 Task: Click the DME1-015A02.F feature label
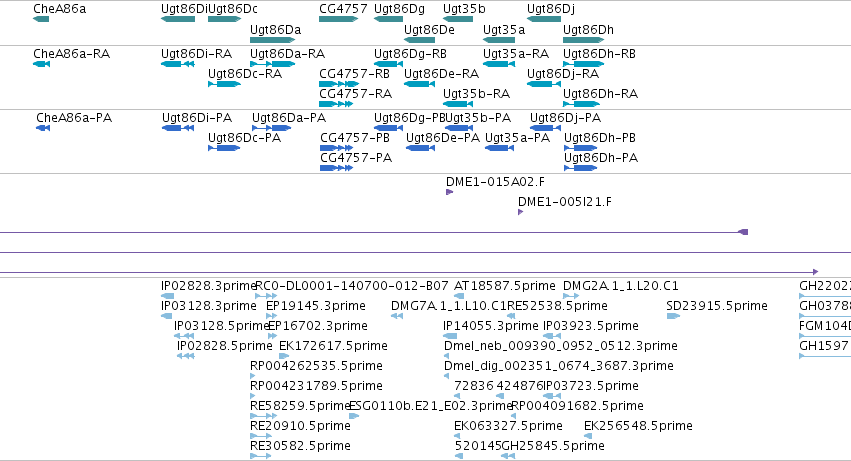pos(496,182)
